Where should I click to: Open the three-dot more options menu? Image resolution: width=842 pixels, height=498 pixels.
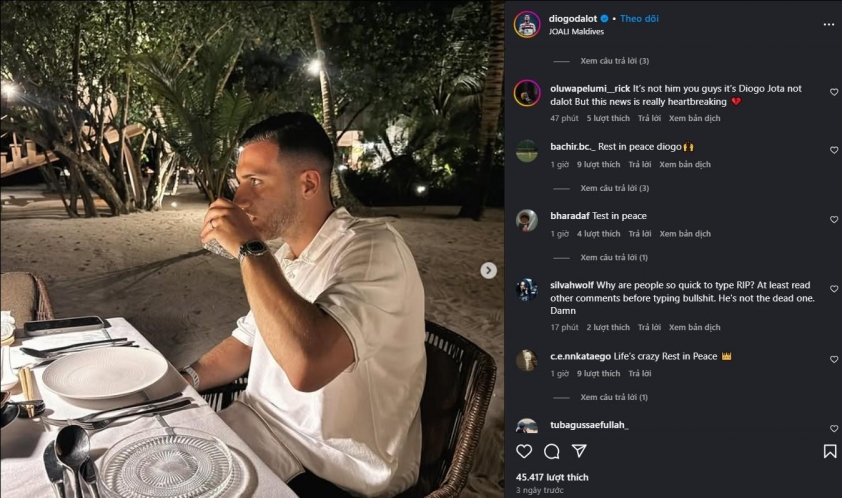(x=829, y=25)
